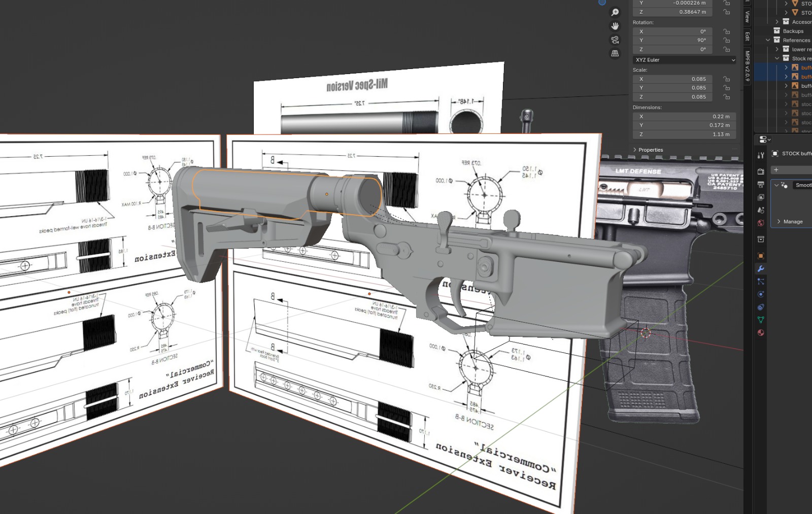812x514 pixels.
Task: Click the Scale Z 0.085 field
Action: 672,97
